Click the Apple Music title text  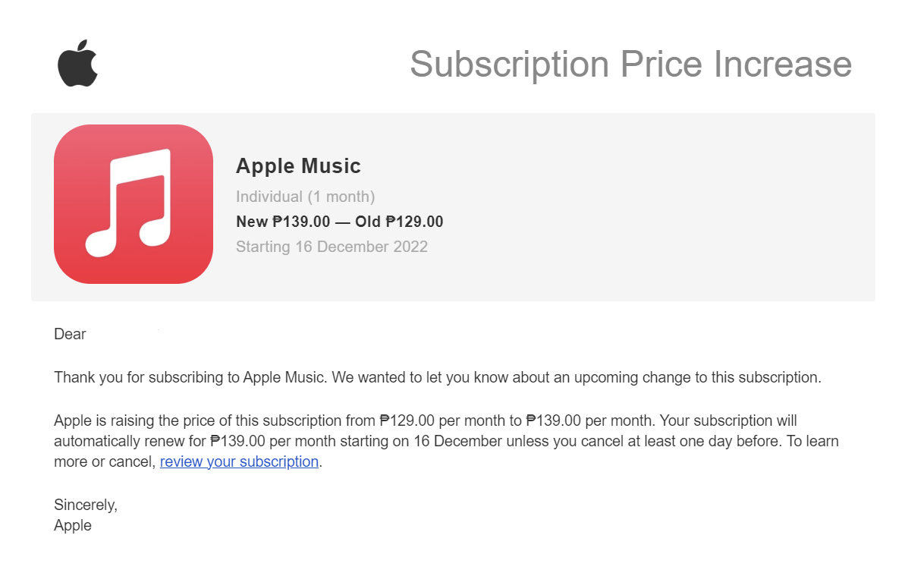(298, 165)
